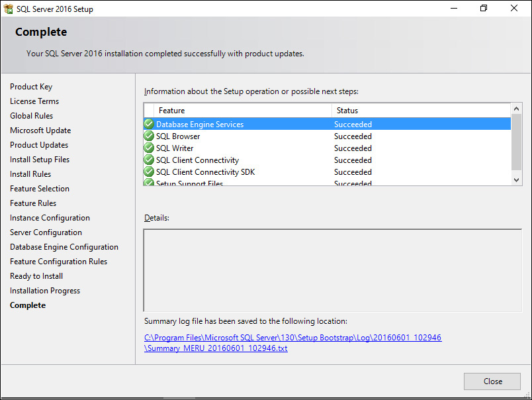This screenshot has height=400, width=532.
Task: Click the SQL Server Setup title bar icon
Action: pyautogui.click(x=9, y=9)
